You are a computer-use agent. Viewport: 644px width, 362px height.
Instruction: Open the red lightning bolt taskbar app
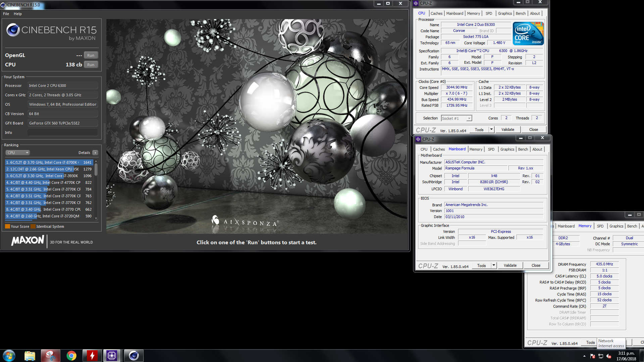92,356
